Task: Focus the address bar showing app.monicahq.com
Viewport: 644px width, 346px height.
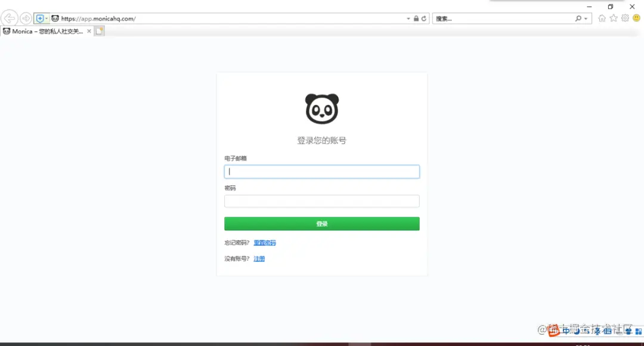Action: 230,18
